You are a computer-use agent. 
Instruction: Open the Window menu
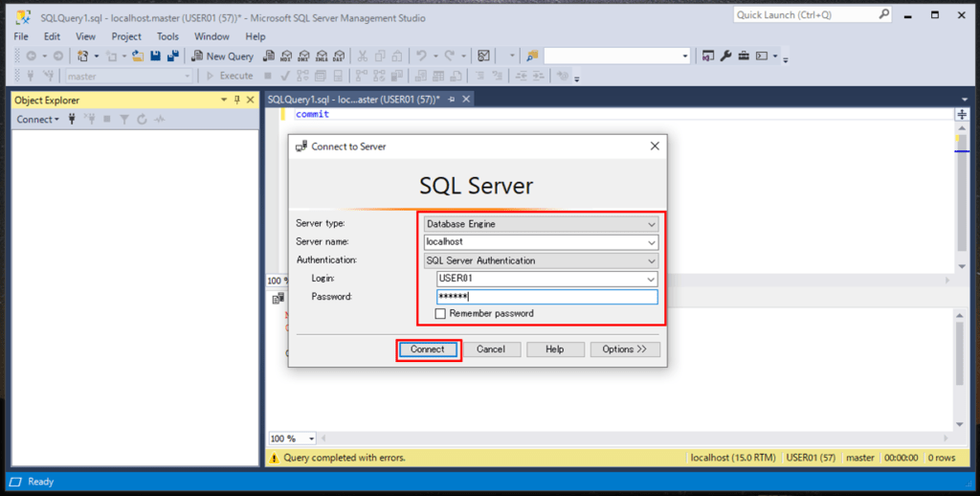pos(212,36)
